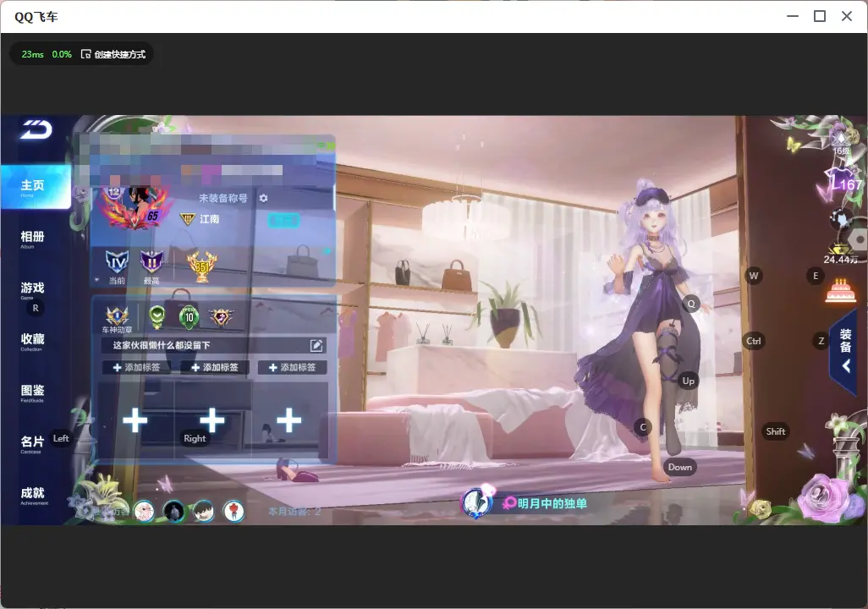Click the green 10 medal badge

(x=190, y=316)
